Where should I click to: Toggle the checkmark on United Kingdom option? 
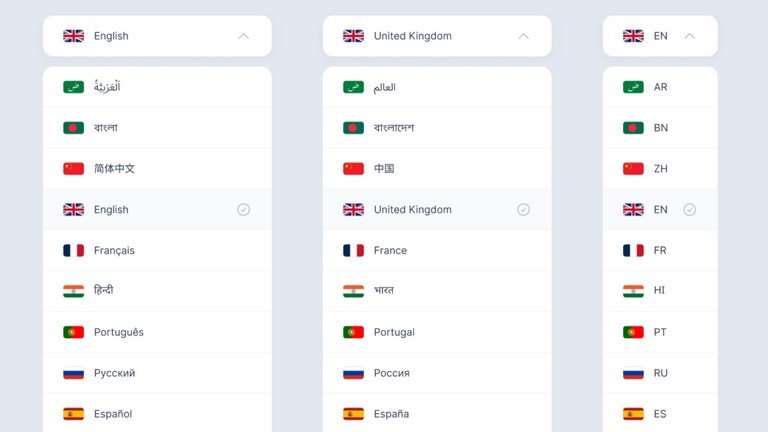pyautogui.click(x=523, y=210)
